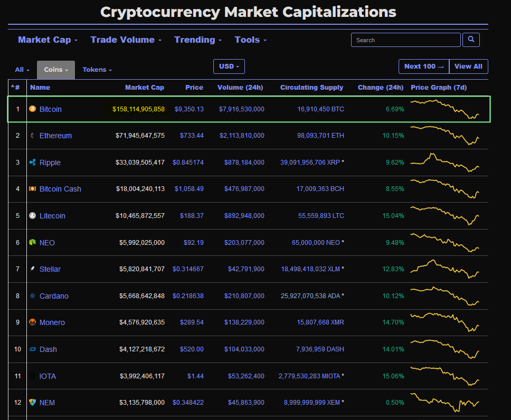511x420 pixels.
Task: Click the View All button
Action: pos(468,66)
